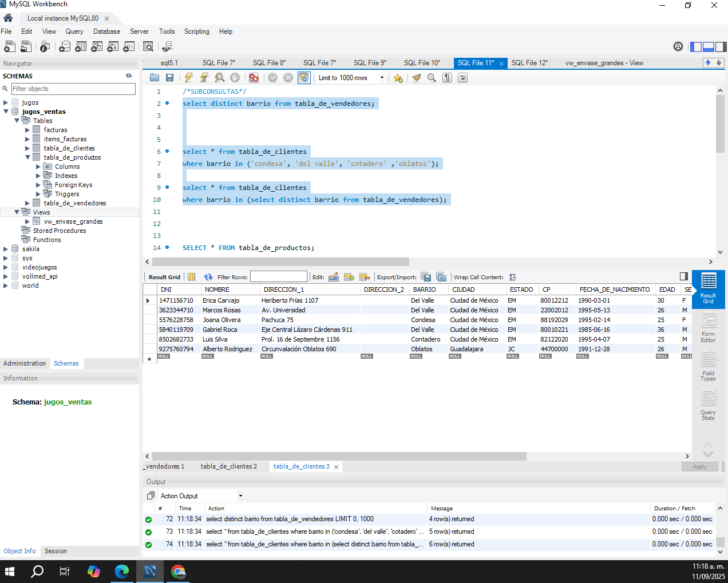Show Query Stats panel
The height and width of the screenshot is (583, 728).
709,406
